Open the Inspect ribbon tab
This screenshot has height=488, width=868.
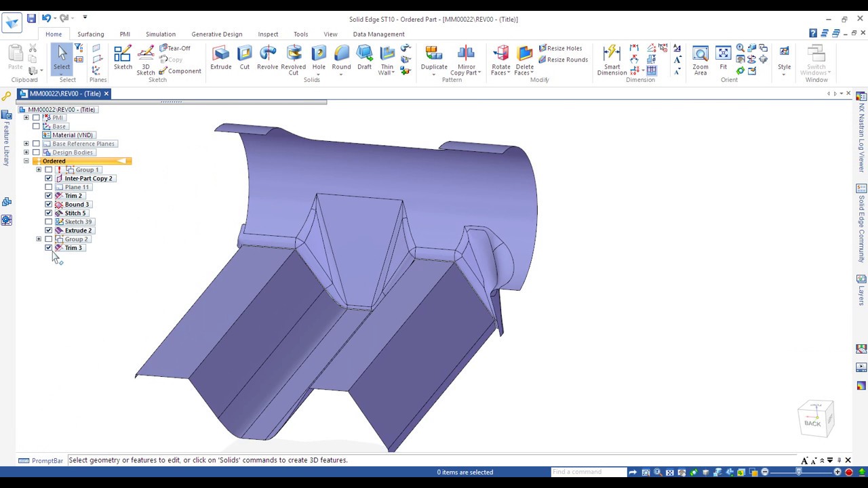pyautogui.click(x=268, y=34)
